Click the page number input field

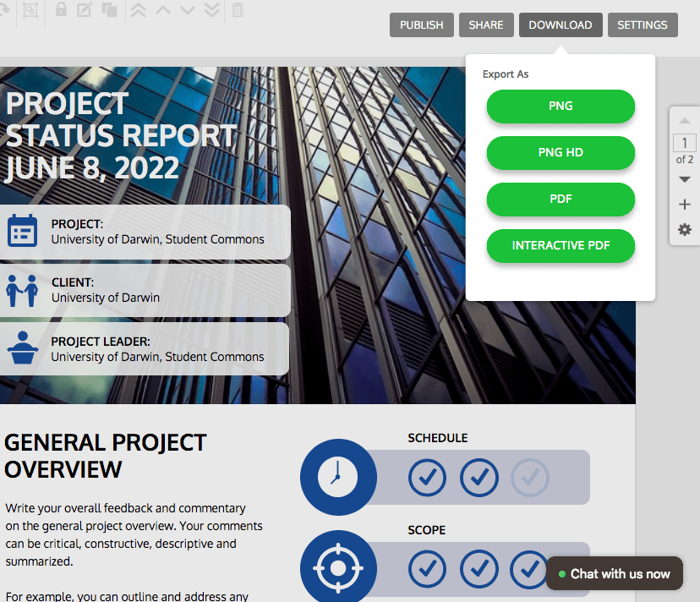684,142
